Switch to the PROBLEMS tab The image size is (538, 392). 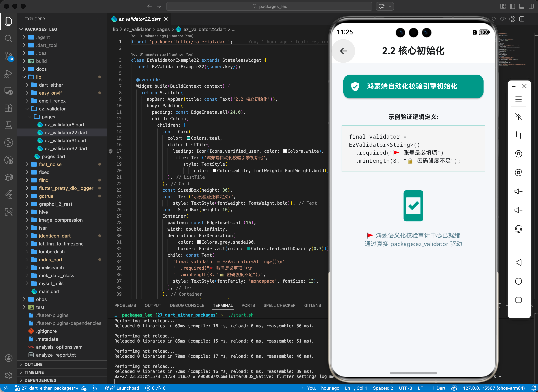[x=125, y=305]
